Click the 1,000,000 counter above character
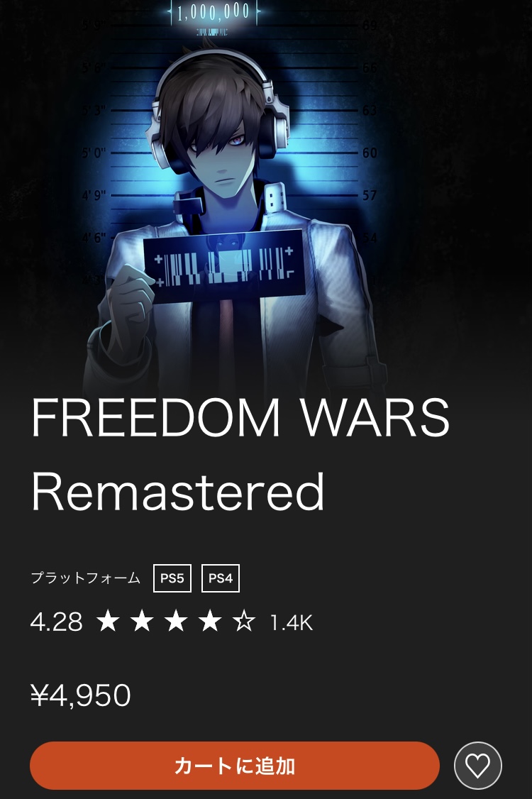532x799 pixels. 214,12
